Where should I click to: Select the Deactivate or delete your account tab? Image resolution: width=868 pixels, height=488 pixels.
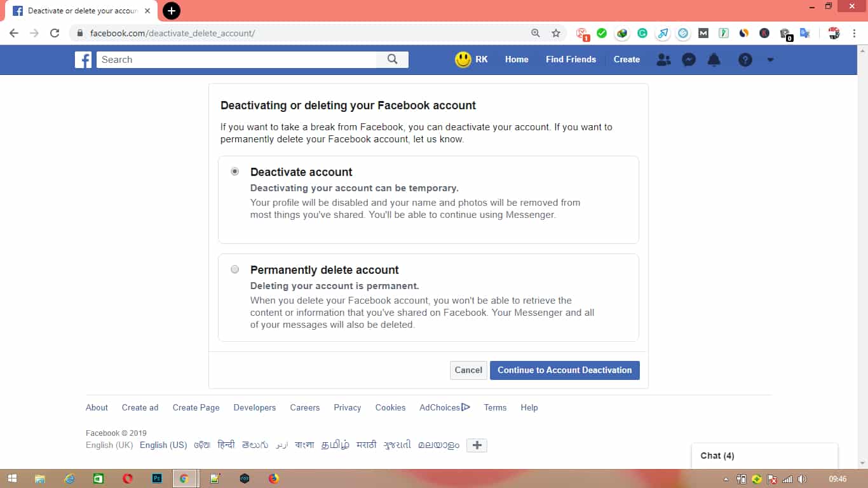(x=81, y=11)
